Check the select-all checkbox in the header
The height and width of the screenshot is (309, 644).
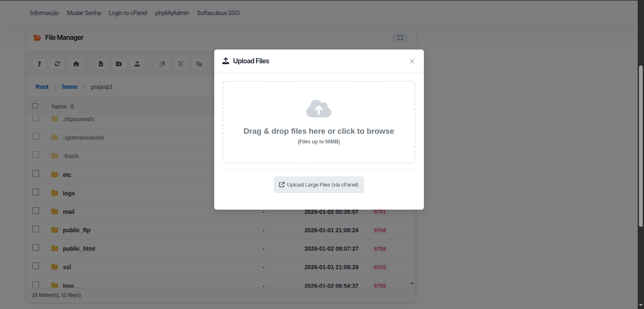point(35,106)
